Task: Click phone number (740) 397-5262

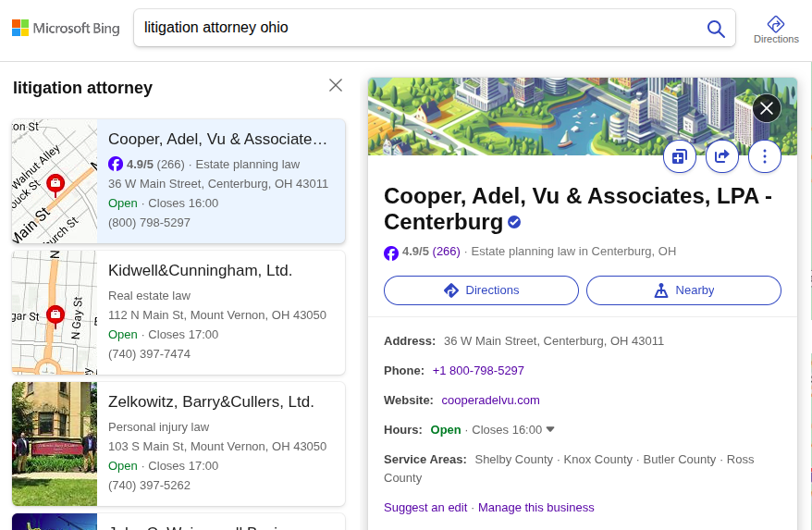Action: pos(149,485)
